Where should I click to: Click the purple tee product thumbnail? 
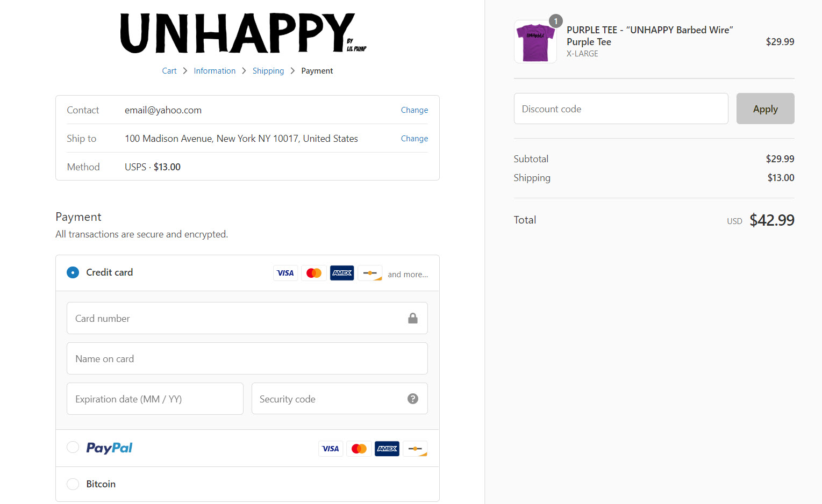535,42
